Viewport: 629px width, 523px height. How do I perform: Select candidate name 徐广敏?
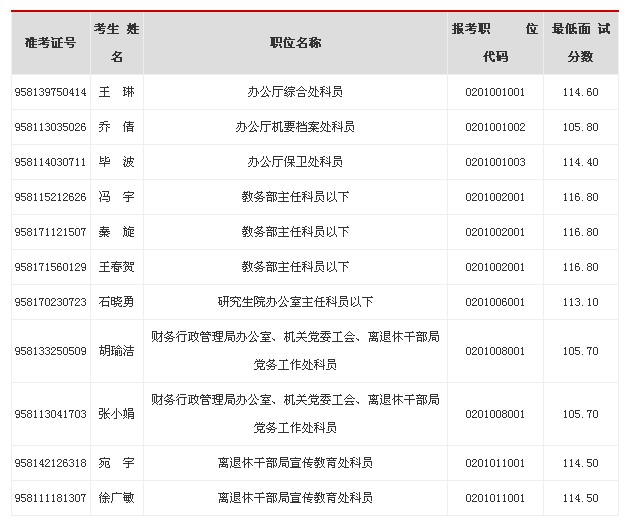[116, 498]
